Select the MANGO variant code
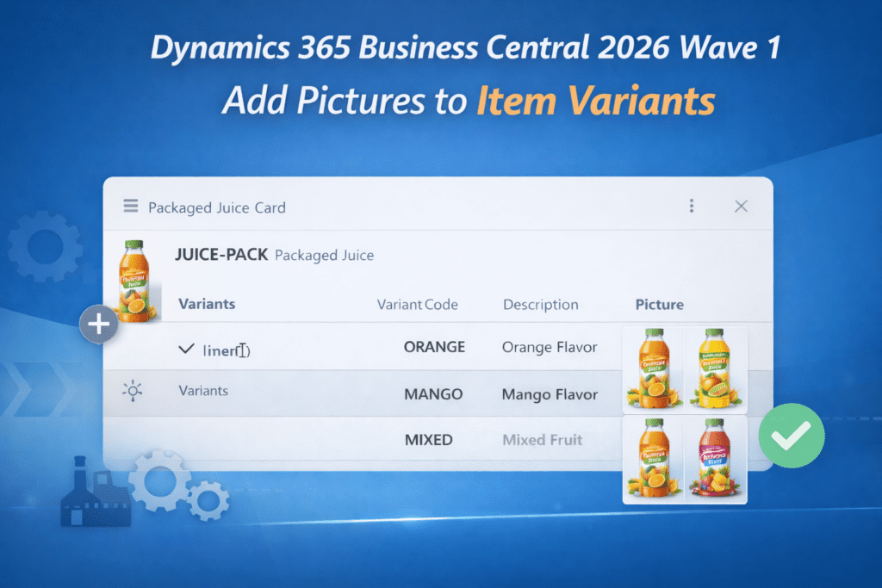 (433, 394)
